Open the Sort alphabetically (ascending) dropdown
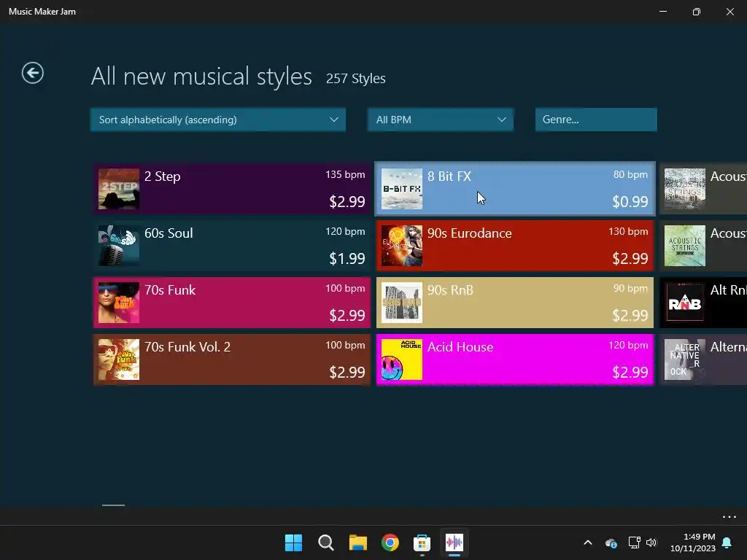The image size is (747, 560). pyautogui.click(x=217, y=120)
